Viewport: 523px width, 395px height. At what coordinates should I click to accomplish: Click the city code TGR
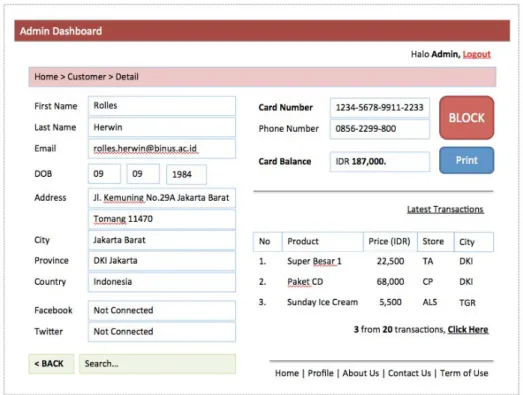point(467,303)
